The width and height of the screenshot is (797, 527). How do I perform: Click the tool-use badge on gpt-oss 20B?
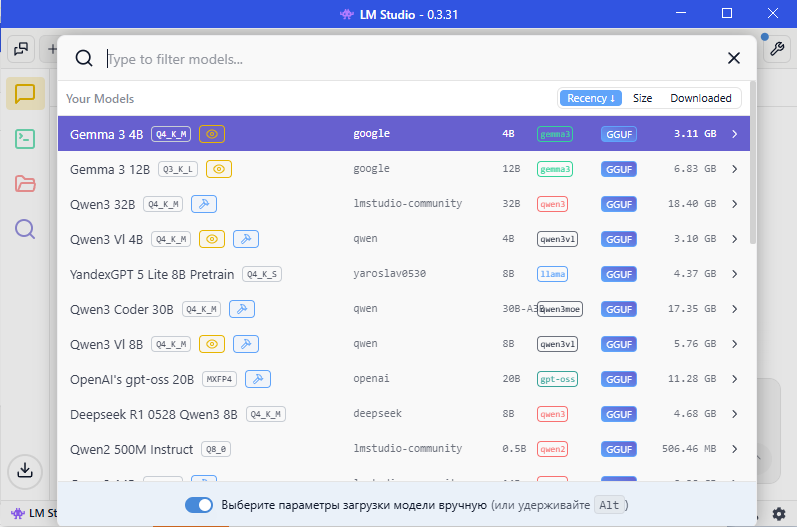click(x=257, y=379)
